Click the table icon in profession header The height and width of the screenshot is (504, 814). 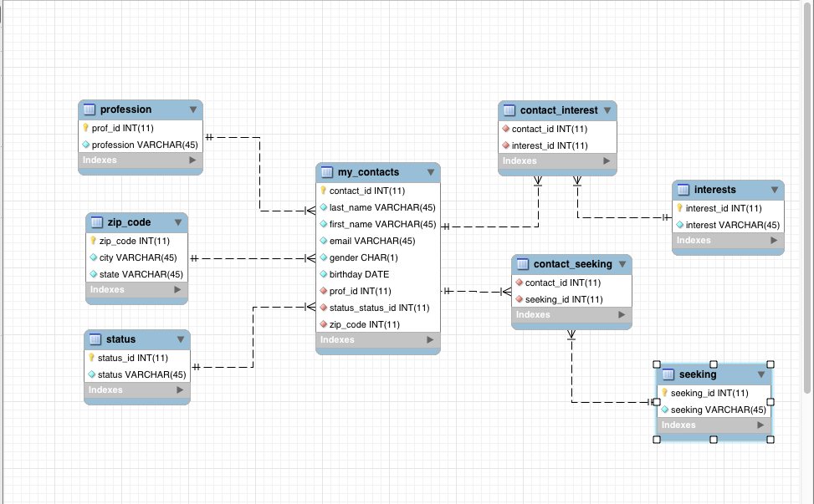pos(90,109)
